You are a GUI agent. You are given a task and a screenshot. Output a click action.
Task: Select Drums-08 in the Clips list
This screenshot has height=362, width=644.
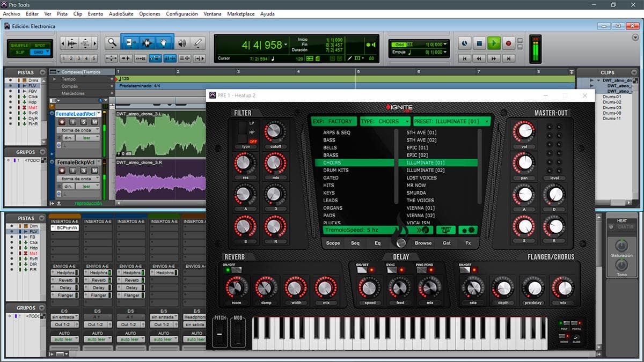[612, 113]
